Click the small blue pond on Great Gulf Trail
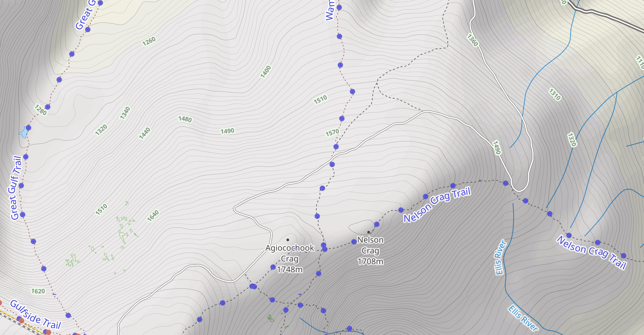The width and height of the screenshot is (644, 335). pos(24,132)
